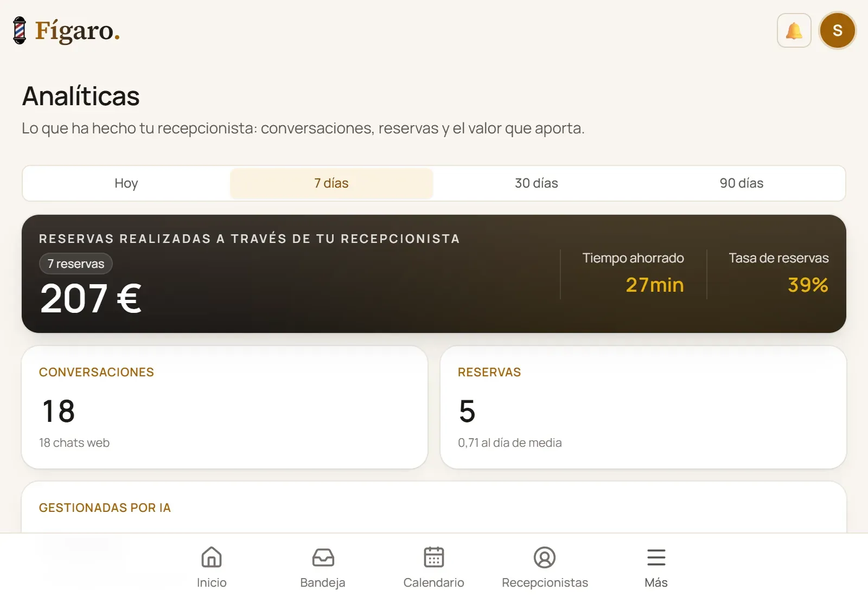Click the 27min time saved value
Screen dimensions: 868x603
click(x=655, y=285)
